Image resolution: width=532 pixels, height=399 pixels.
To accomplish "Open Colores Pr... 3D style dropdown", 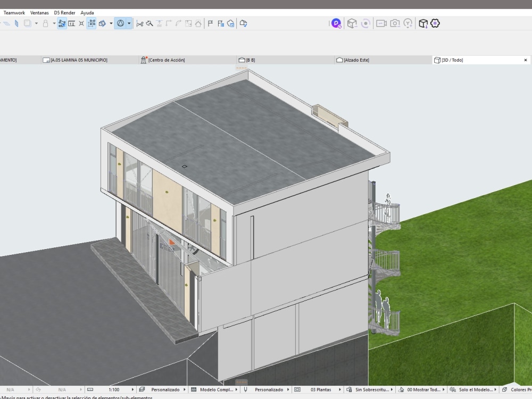I will pos(517,389).
